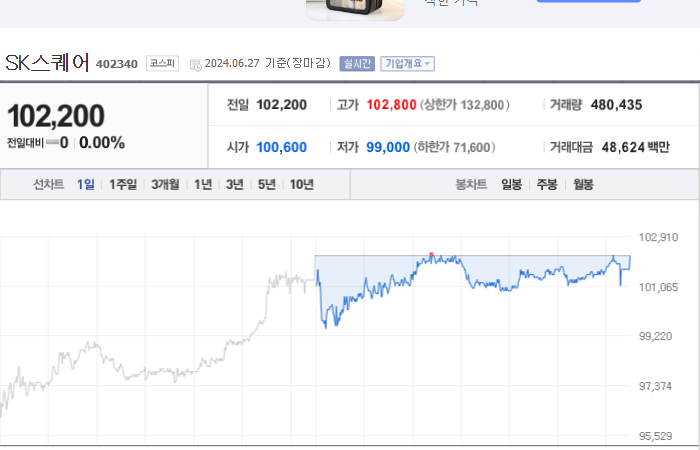Switch to the 3개월 chart range
Image resolution: width=700 pixels, height=450 pixels.
(165, 184)
